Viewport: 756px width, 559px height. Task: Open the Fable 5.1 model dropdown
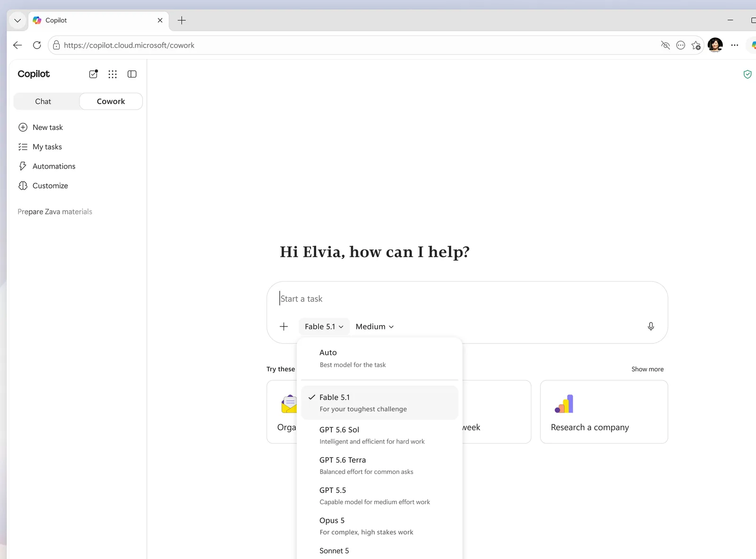click(324, 327)
